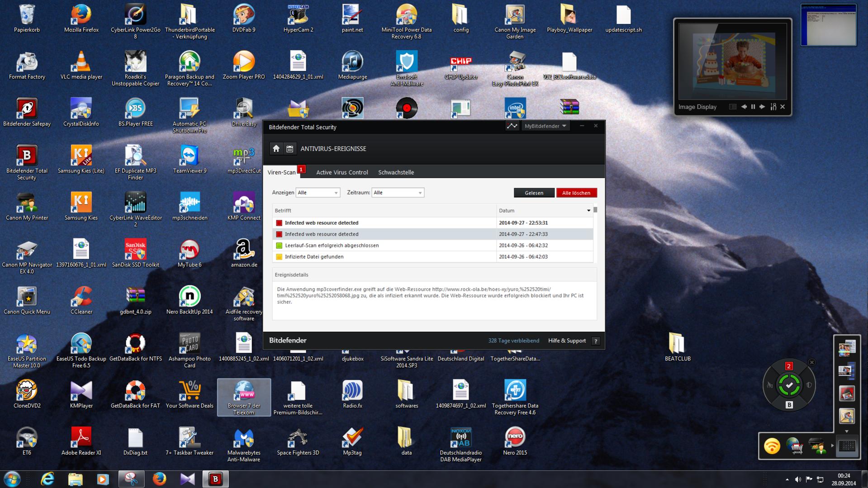Open the MyBitdefender dropdown menu
868x488 pixels.
[545, 126]
